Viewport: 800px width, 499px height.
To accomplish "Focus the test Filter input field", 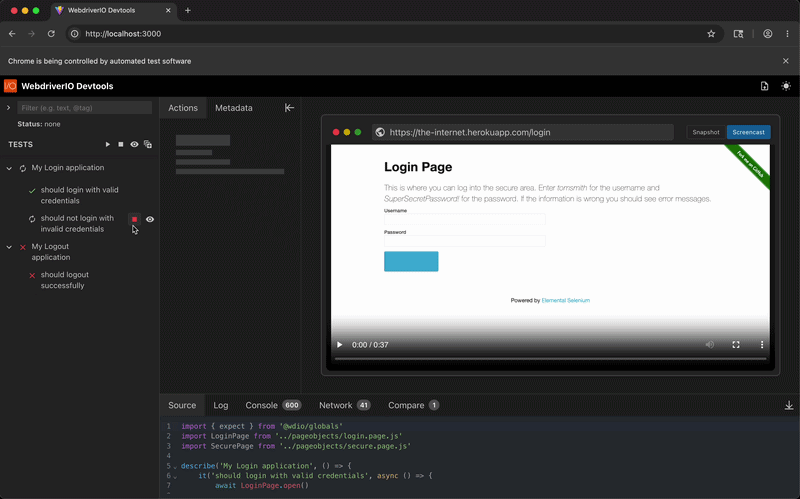I will click(85, 108).
